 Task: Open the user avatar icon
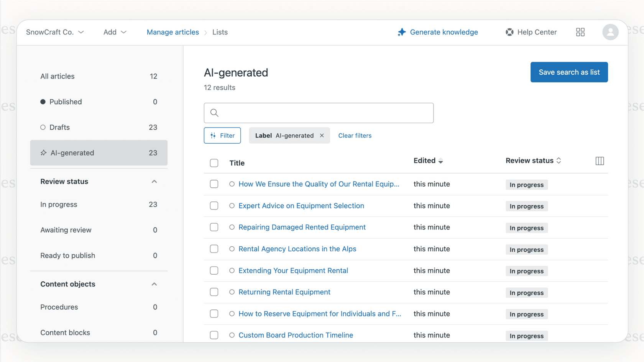click(610, 32)
